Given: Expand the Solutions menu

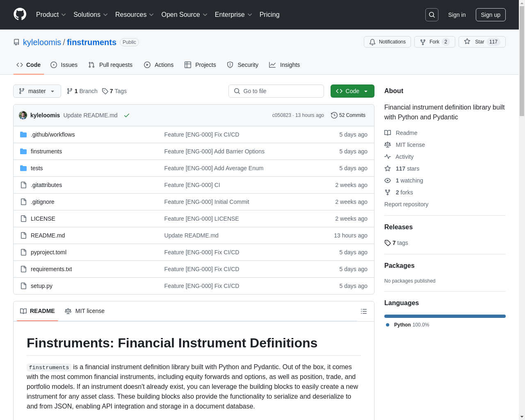Looking at the screenshot, I should [x=91, y=15].
